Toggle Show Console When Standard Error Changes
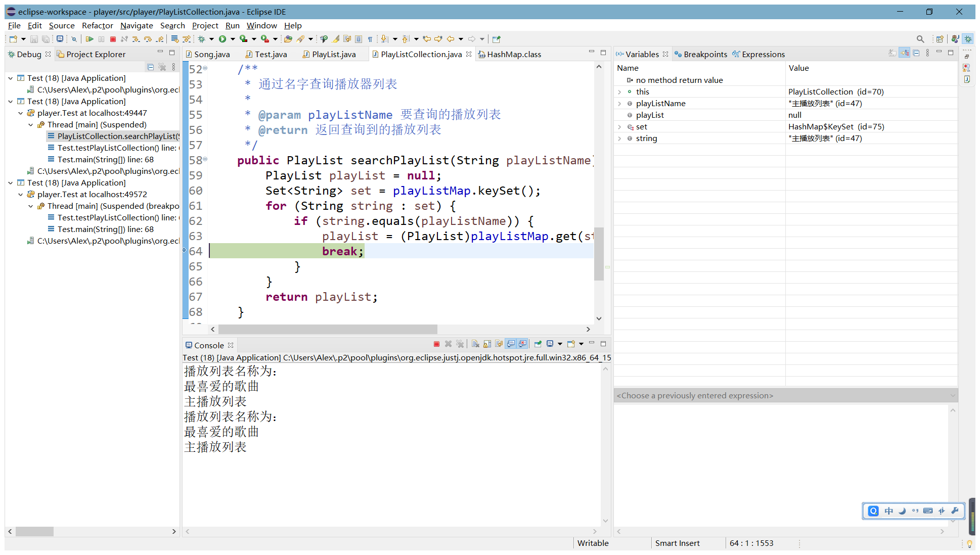The width and height of the screenshot is (980, 555). coord(522,344)
